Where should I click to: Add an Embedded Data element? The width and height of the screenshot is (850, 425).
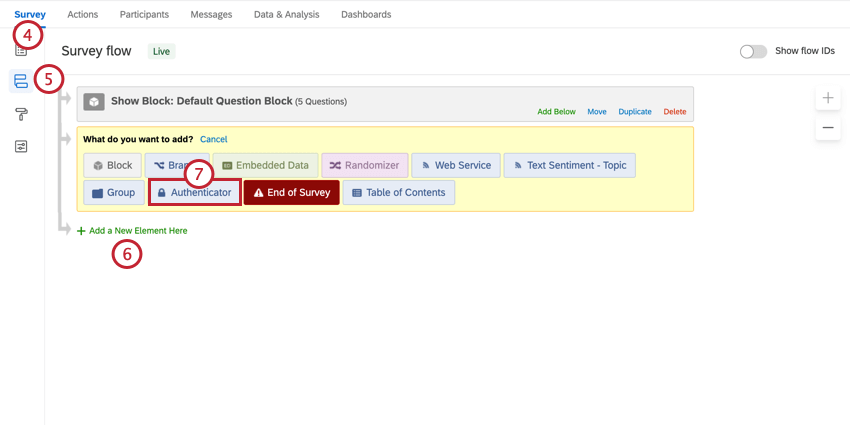click(x=266, y=165)
